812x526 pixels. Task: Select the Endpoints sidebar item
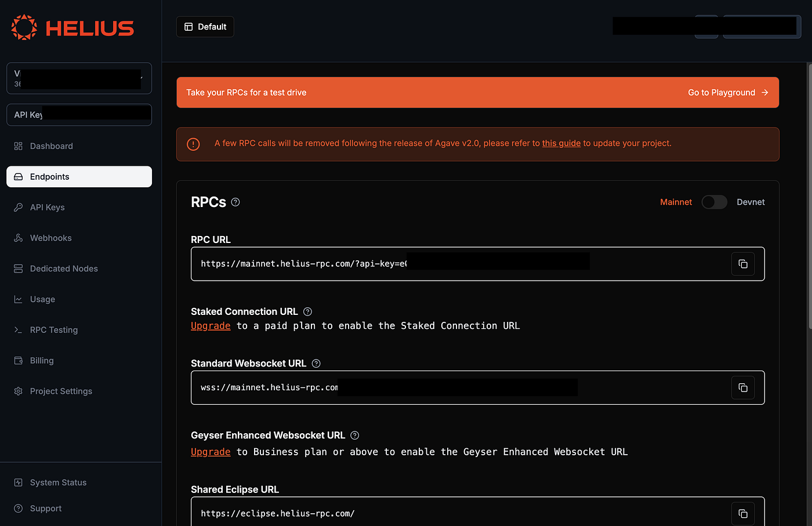[79, 177]
